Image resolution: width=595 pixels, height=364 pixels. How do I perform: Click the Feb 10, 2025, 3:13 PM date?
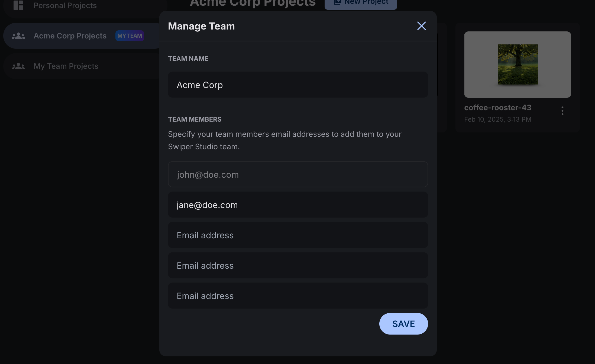pos(498,119)
